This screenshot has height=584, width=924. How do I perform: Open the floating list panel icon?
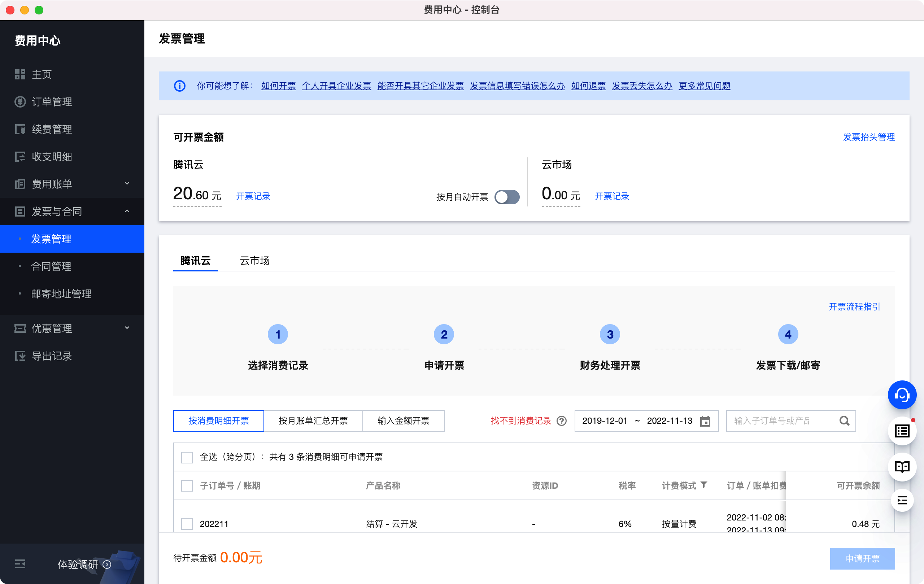[902, 431]
